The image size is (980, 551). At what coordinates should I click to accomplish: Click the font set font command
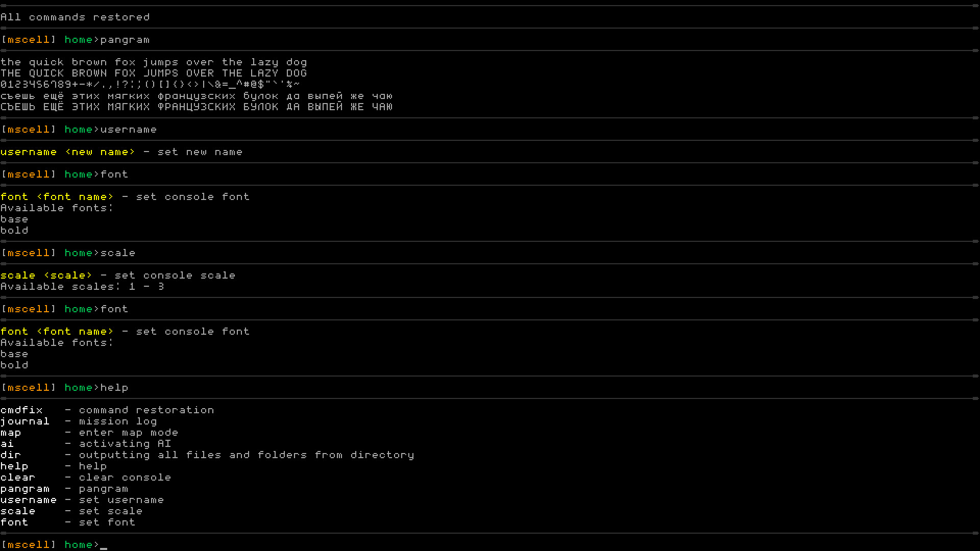(x=67, y=522)
